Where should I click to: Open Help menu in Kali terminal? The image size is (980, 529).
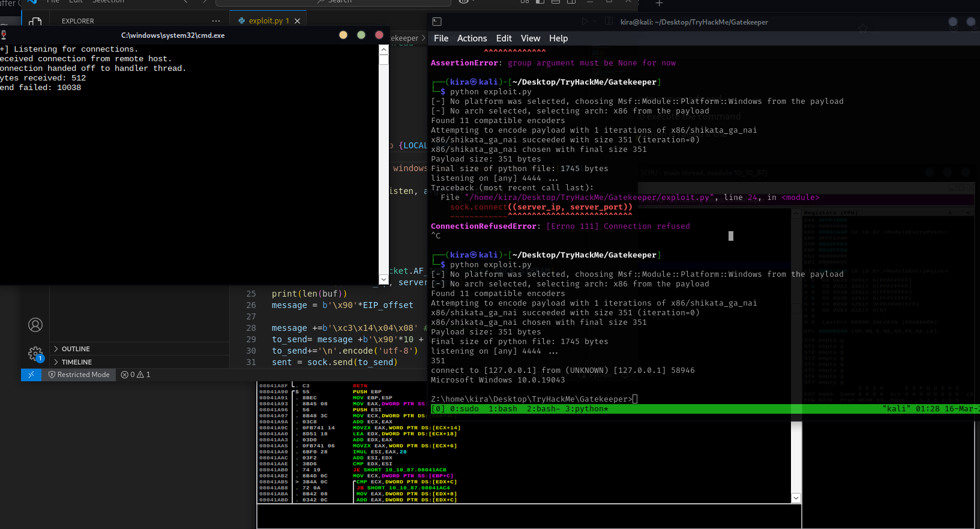558,38
